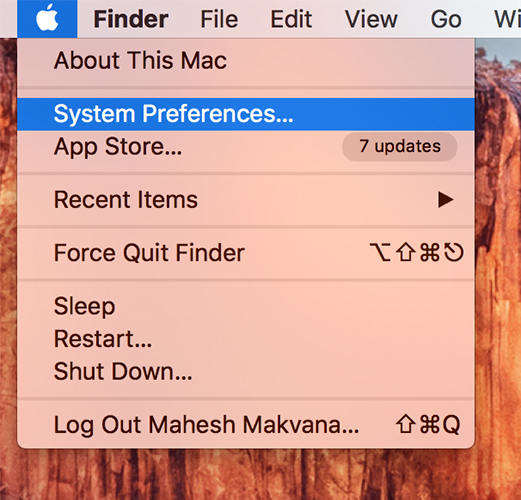
Task: Open the Edit menu in menu bar
Action: point(291,19)
